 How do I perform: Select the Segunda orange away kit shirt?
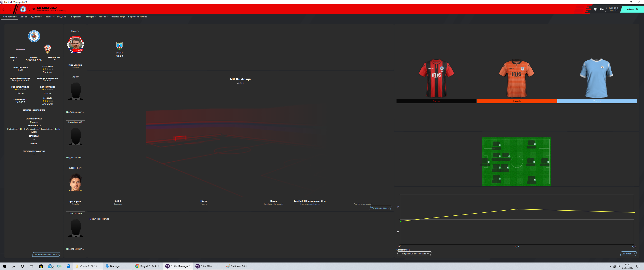(x=517, y=78)
